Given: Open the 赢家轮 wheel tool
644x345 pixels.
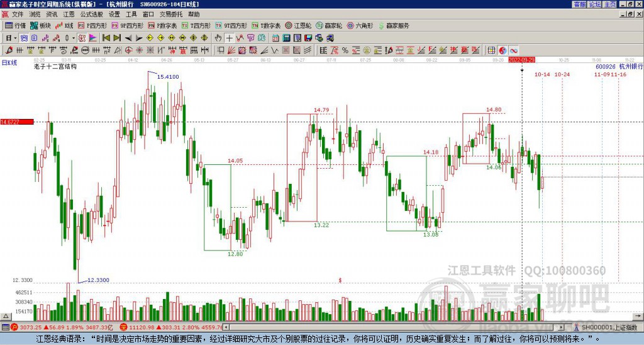Looking at the screenshot, I should click(x=329, y=25).
